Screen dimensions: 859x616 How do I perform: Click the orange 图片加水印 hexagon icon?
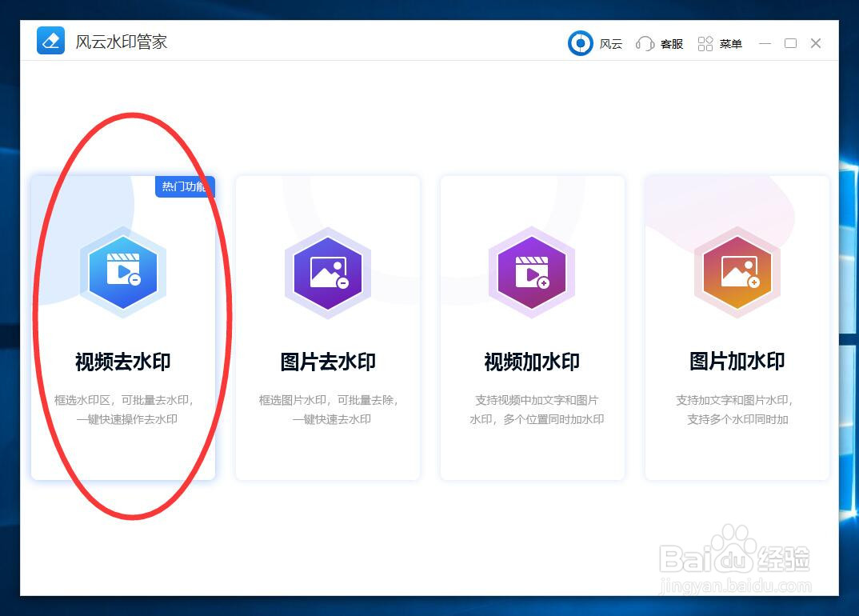(737, 272)
